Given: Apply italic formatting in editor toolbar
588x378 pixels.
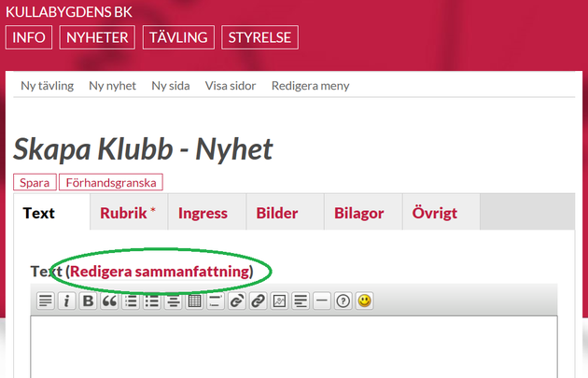Looking at the screenshot, I should [x=67, y=301].
